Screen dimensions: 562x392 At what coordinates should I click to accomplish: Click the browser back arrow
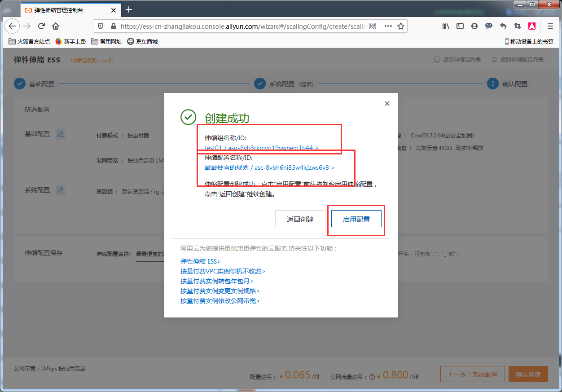(12, 26)
